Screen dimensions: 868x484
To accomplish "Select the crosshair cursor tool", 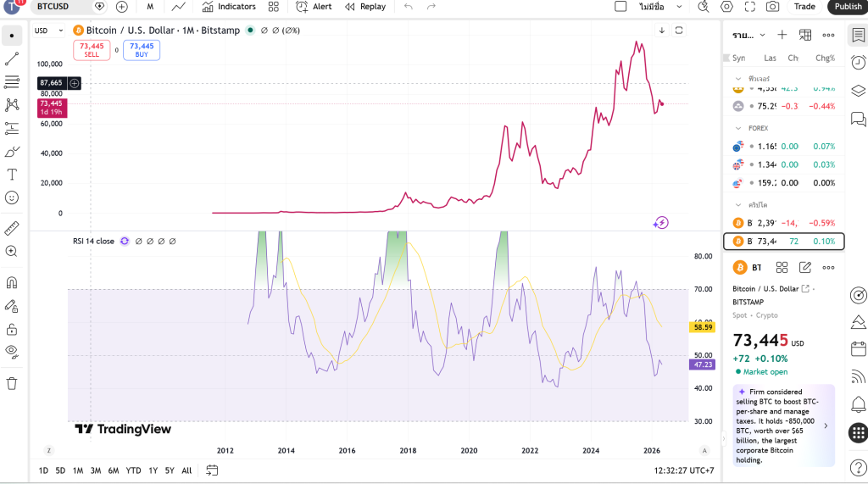I will (12, 36).
